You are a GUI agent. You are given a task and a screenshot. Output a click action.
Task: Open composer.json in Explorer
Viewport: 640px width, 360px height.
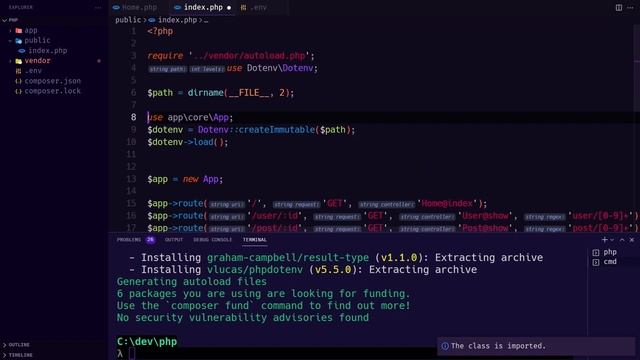point(53,81)
